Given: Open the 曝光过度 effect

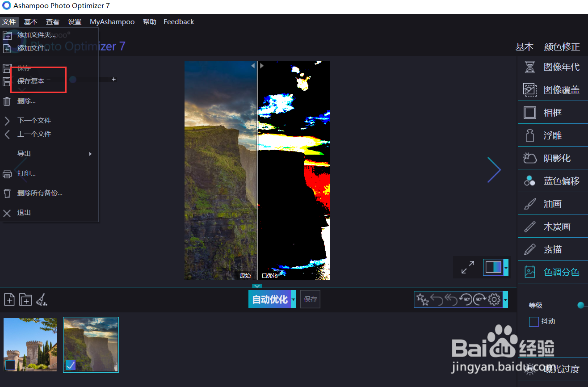Looking at the screenshot, I should (x=553, y=370).
